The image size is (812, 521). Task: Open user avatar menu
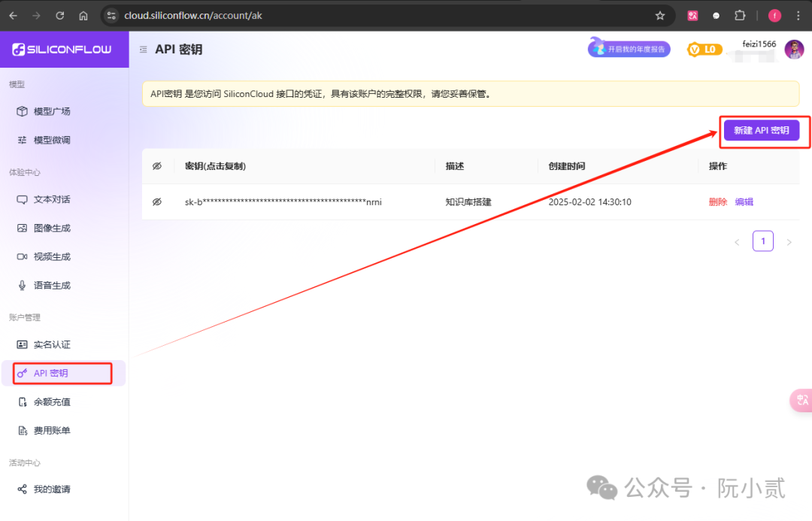[x=794, y=49]
